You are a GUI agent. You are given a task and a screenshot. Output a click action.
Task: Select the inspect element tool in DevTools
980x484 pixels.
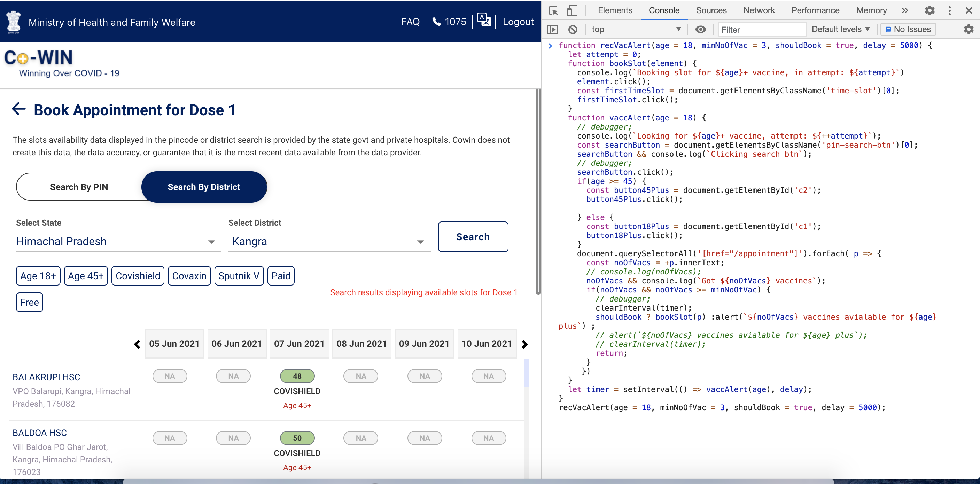pyautogui.click(x=553, y=11)
